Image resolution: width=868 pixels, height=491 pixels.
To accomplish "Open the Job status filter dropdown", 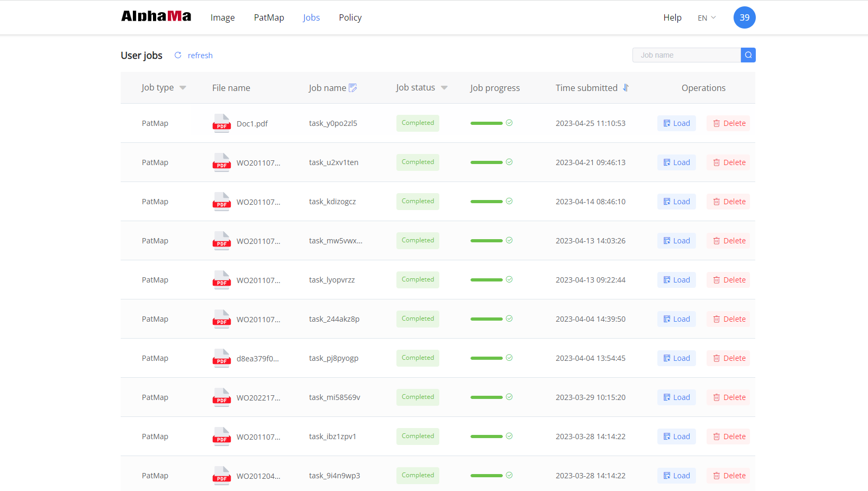I will [444, 88].
